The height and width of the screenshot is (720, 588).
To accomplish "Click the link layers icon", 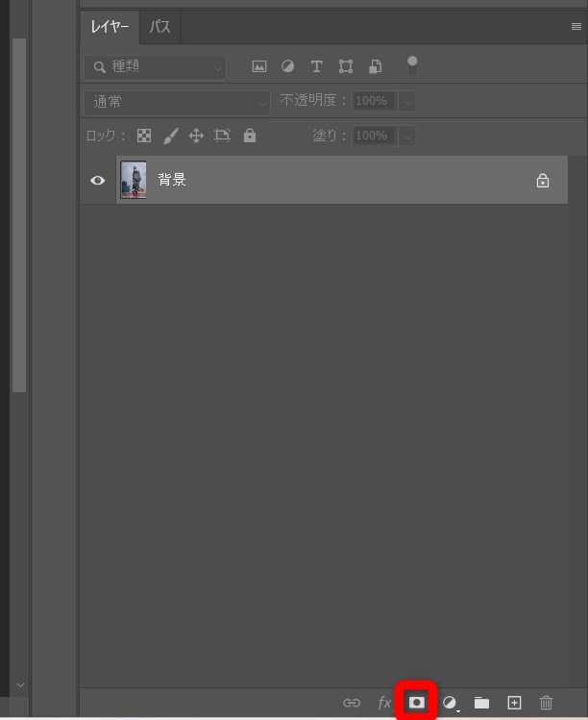I will click(x=352, y=703).
